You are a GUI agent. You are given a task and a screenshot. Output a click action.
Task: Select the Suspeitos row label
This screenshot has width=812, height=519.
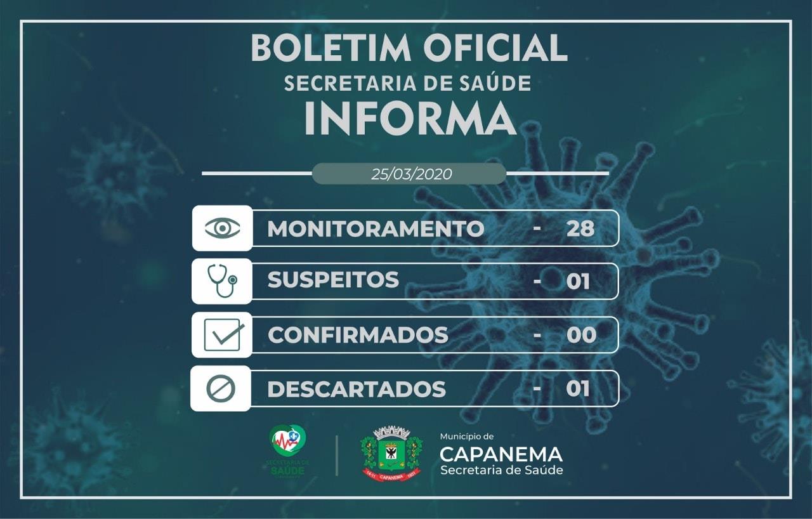click(x=333, y=280)
